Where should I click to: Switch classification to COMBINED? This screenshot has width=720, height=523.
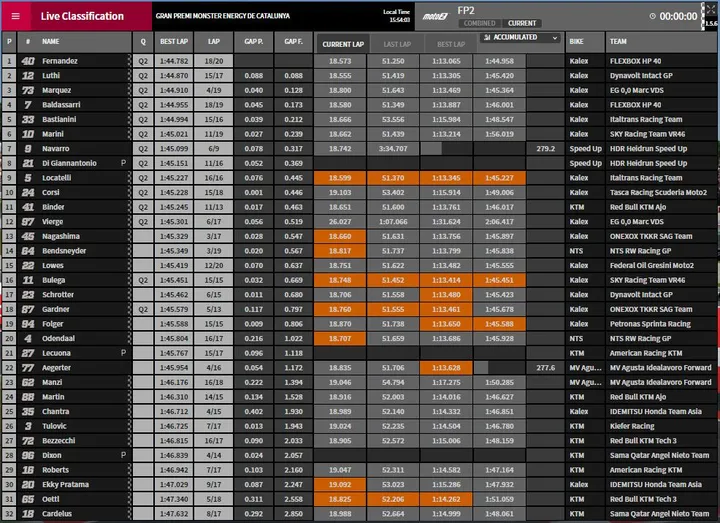coord(479,23)
